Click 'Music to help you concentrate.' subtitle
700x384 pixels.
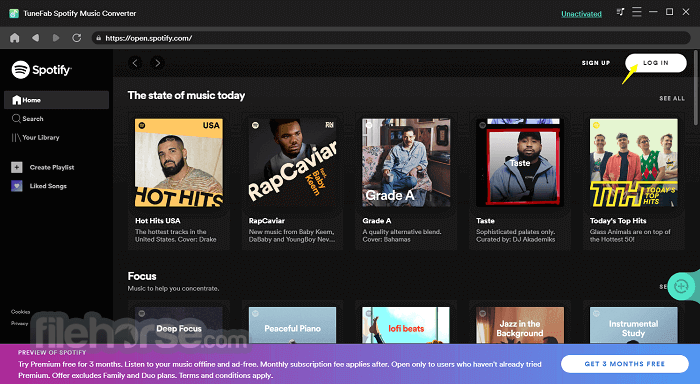point(173,288)
